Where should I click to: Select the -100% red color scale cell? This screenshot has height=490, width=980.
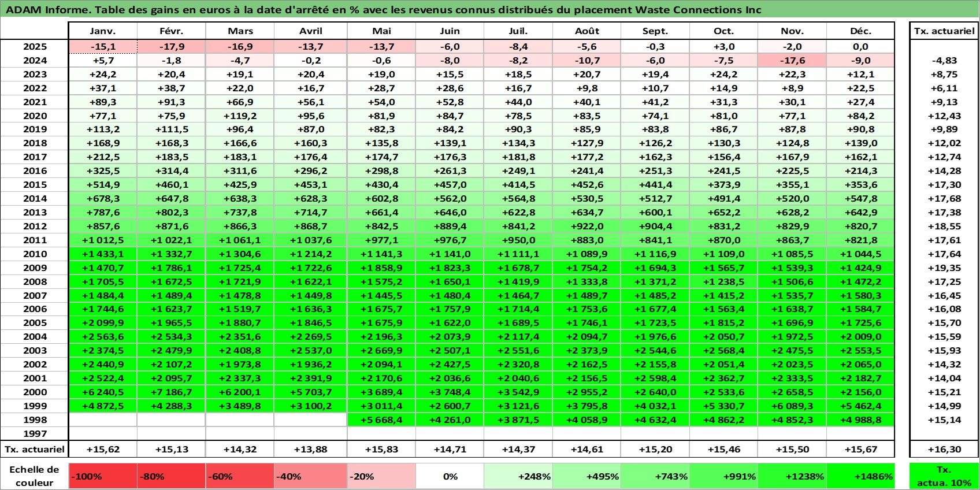(103, 476)
